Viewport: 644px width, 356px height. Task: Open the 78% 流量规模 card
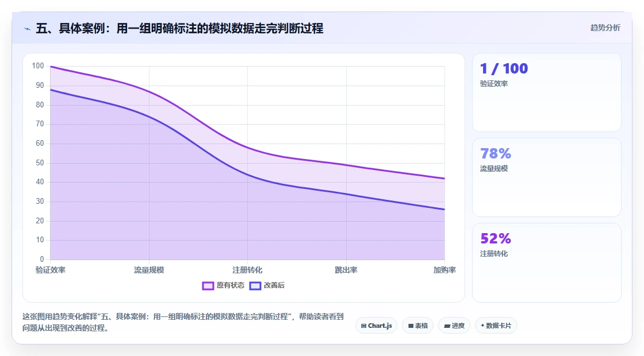pos(547,177)
